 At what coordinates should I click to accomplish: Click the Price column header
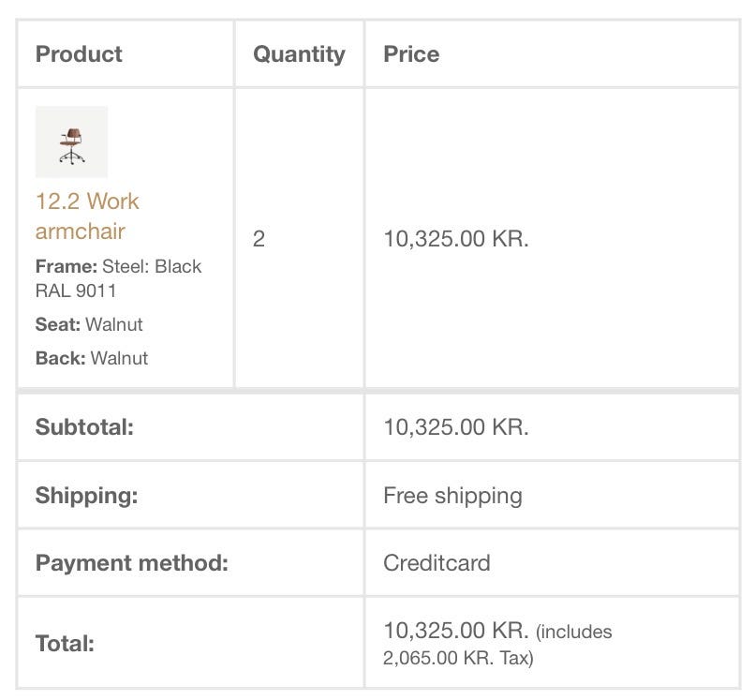click(411, 54)
